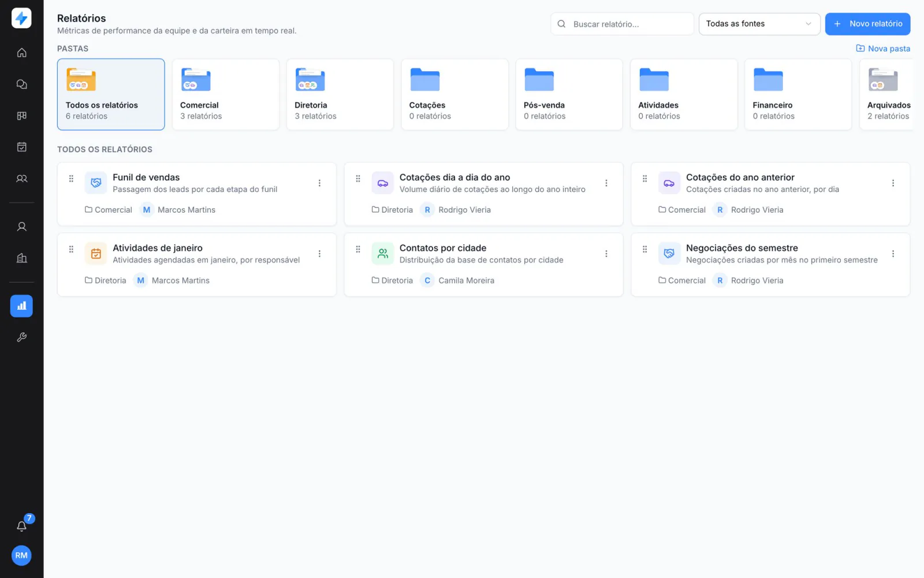Open options menu for Cotações dia a dia

click(x=606, y=183)
